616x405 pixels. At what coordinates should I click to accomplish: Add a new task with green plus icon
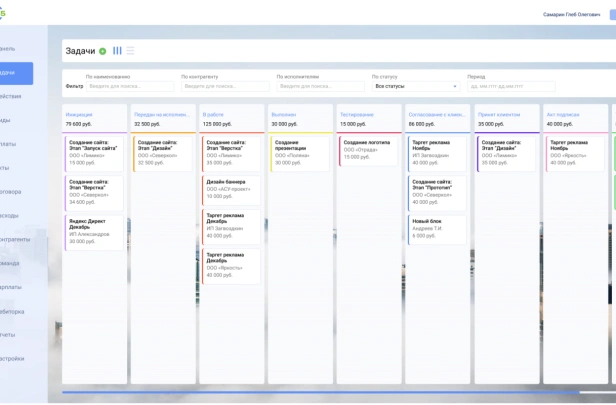103,51
